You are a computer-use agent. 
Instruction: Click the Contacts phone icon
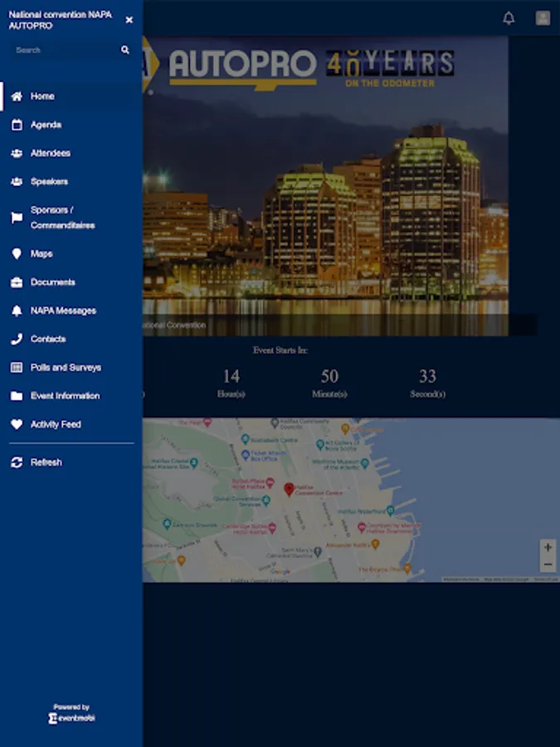point(17,339)
